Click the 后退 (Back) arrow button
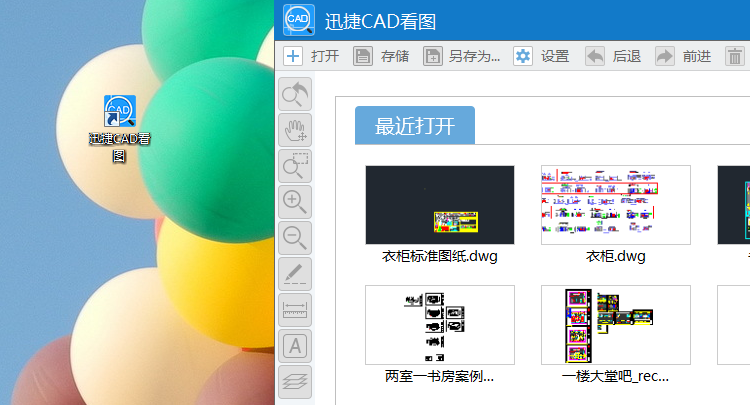This screenshot has height=405, width=750. (x=612, y=56)
